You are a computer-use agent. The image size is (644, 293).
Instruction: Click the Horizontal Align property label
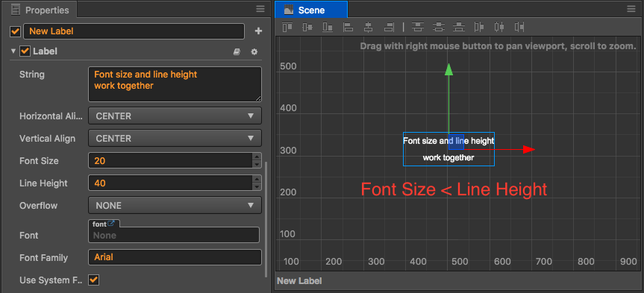51,116
